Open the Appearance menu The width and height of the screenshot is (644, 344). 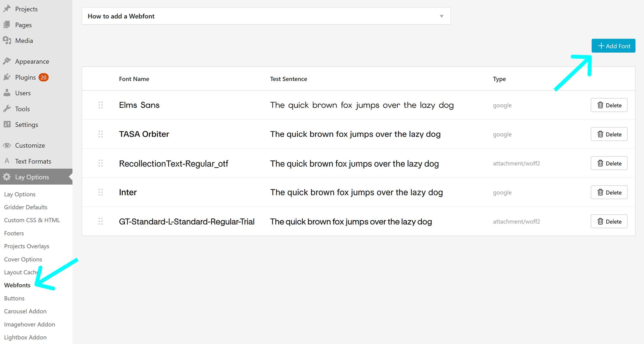[x=32, y=61]
